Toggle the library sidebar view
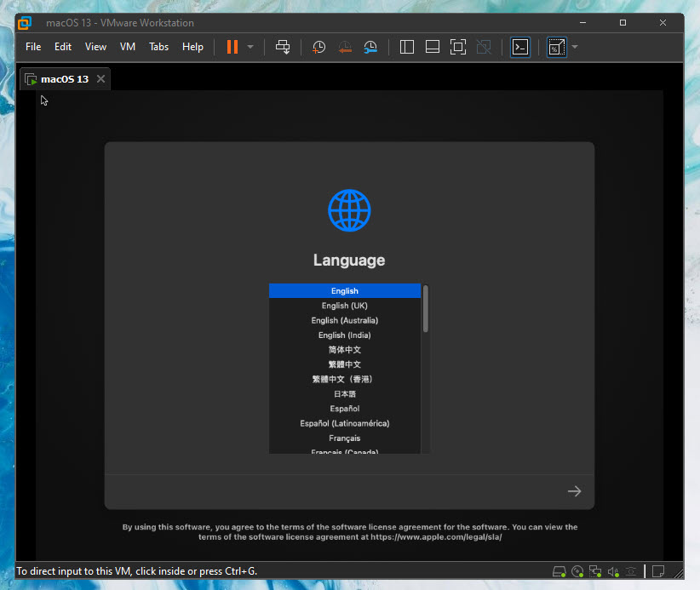Image resolution: width=700 pixels, height=590 pixels. (x=407, y=47)
